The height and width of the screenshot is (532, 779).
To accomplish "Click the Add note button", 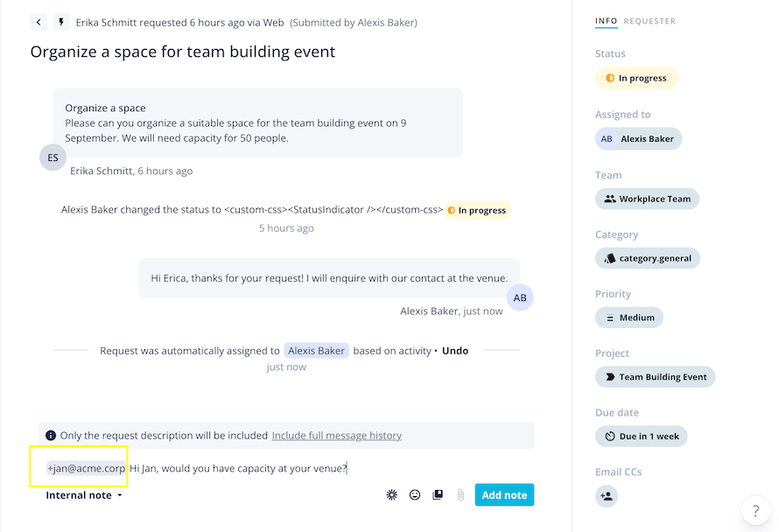I will coord(504,495).
